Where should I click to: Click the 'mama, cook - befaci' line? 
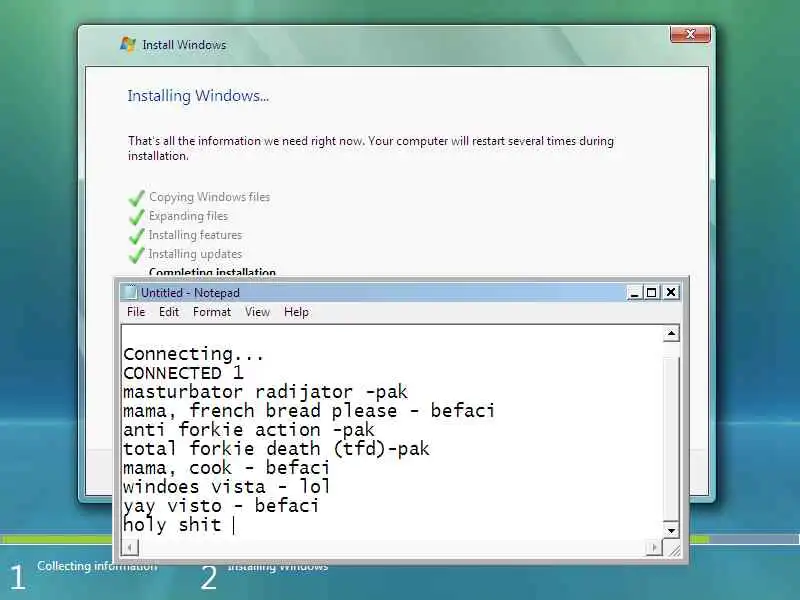227,468
